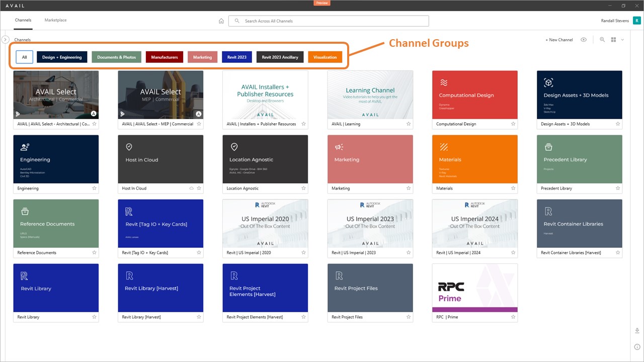Click the + New Channel button
This screenshot has width=644, height=362.
pos(558,40)
